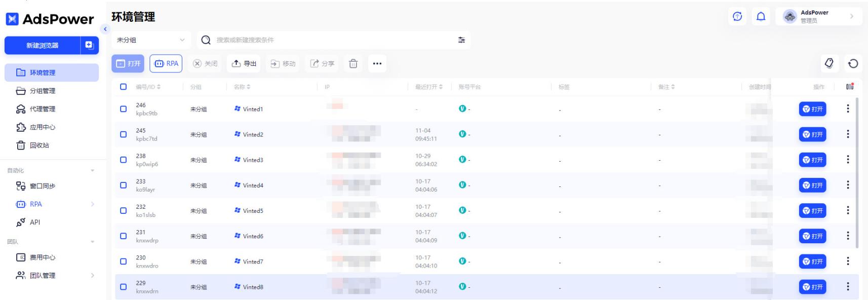This screenshot has height=300, width=868.
Task: Open the column settings icon in header
Action: [x=850, y=87]
